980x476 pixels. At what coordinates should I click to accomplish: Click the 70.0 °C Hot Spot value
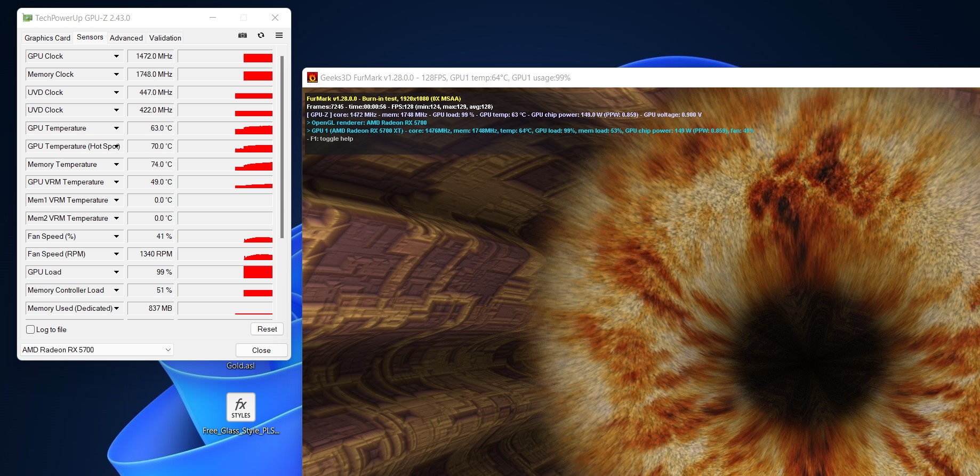tap(152, 147)
